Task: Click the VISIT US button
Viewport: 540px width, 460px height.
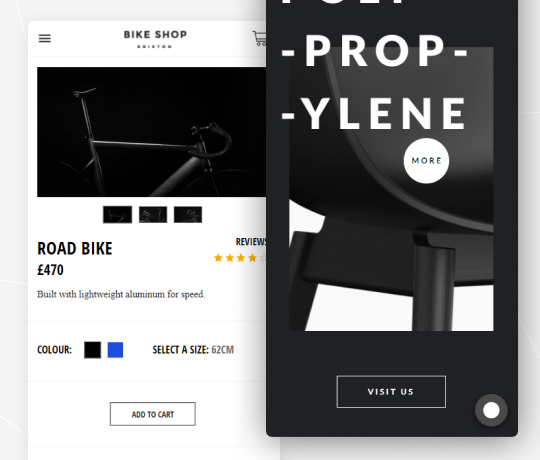Action: [391, 392]
